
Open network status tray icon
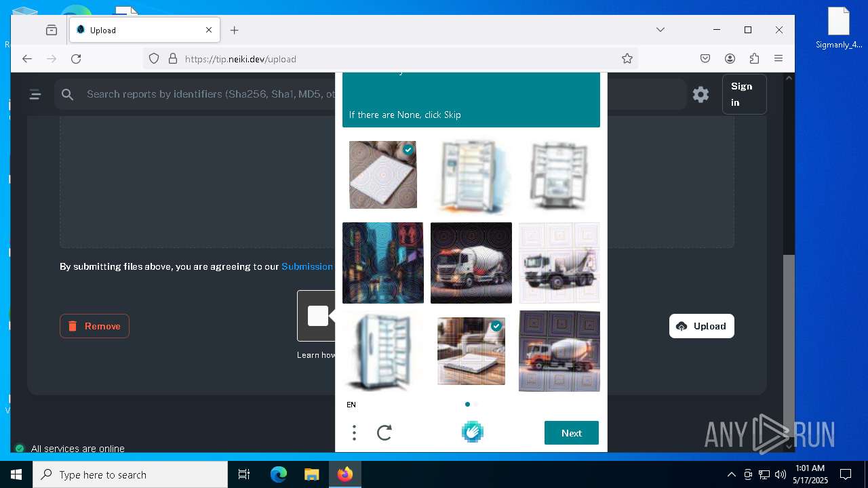click(764, 474)
